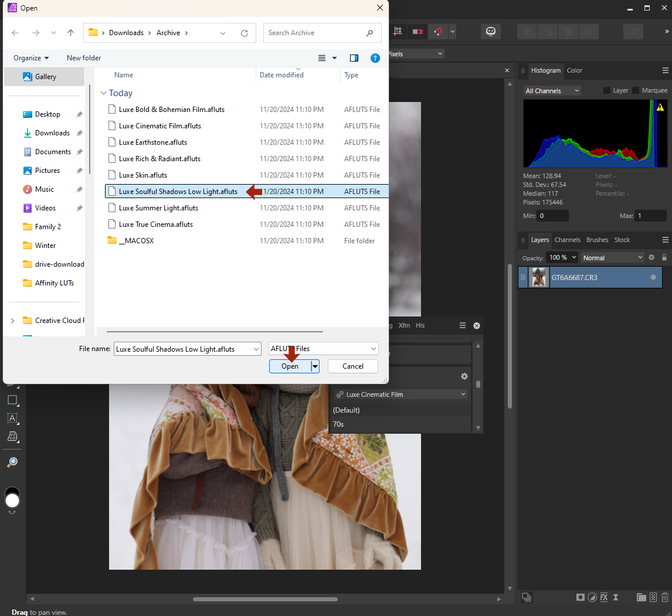Click the layer effects FX icon
The image size is (672, 616).
pyautogui.click(x=604, y=597)
